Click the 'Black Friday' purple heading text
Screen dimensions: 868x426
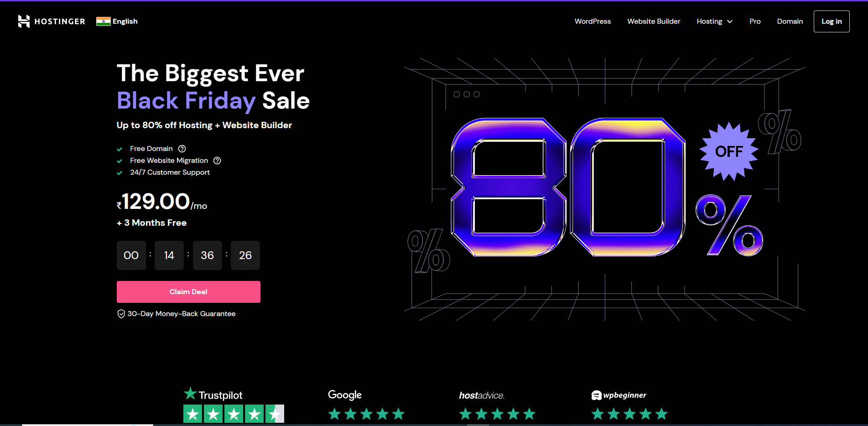(x=186, y=101)
